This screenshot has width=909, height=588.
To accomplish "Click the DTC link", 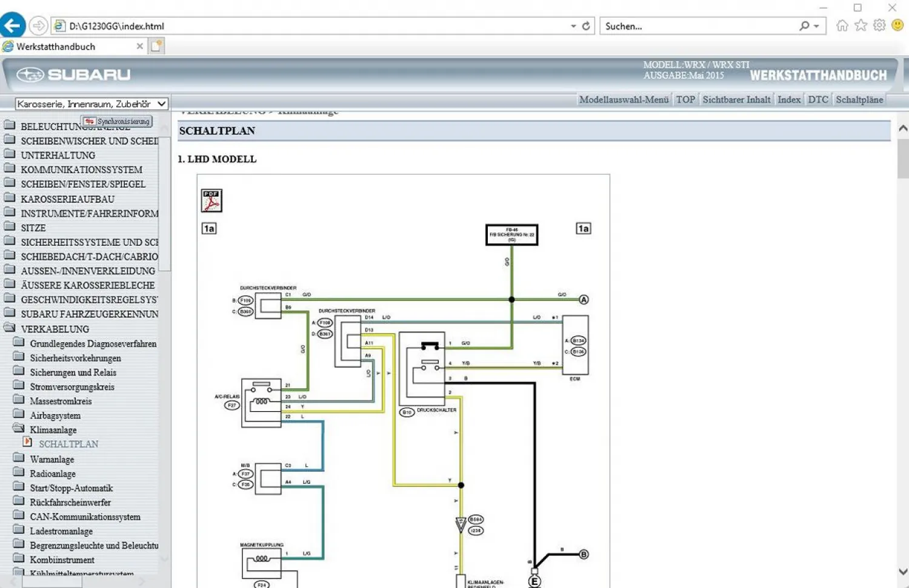I will (x=817, y=99).
